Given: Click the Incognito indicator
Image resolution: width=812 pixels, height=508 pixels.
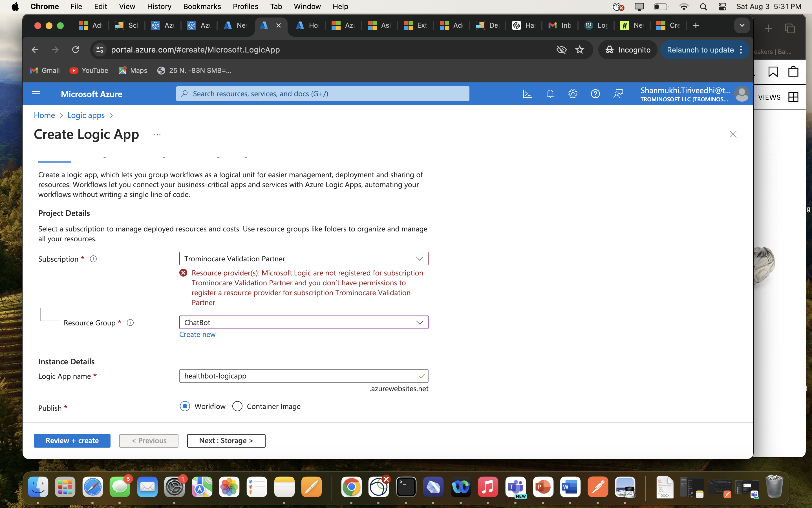Looking at the screenshot, I should pyautogui.click(x=627, y=50).
